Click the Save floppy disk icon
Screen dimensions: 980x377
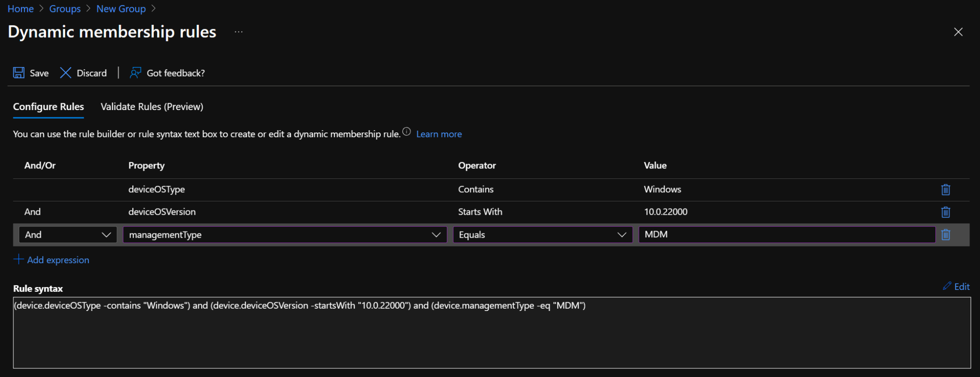pyautogui.click(x=19, y=73)
